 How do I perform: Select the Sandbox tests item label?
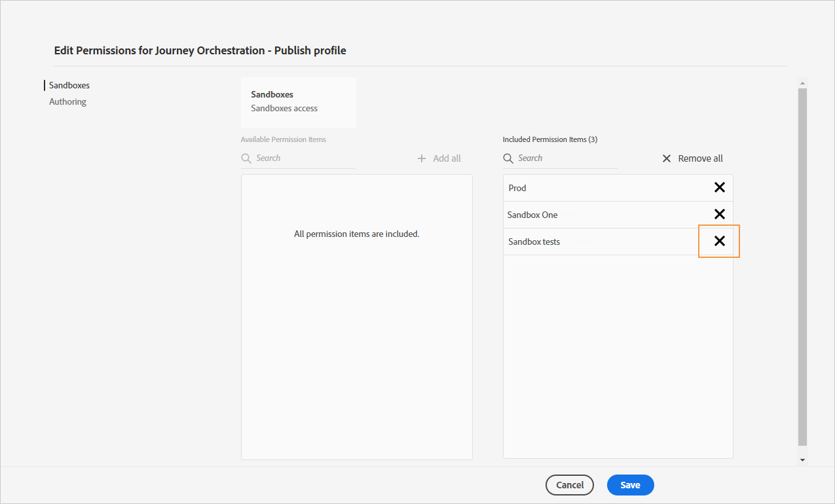534,242
